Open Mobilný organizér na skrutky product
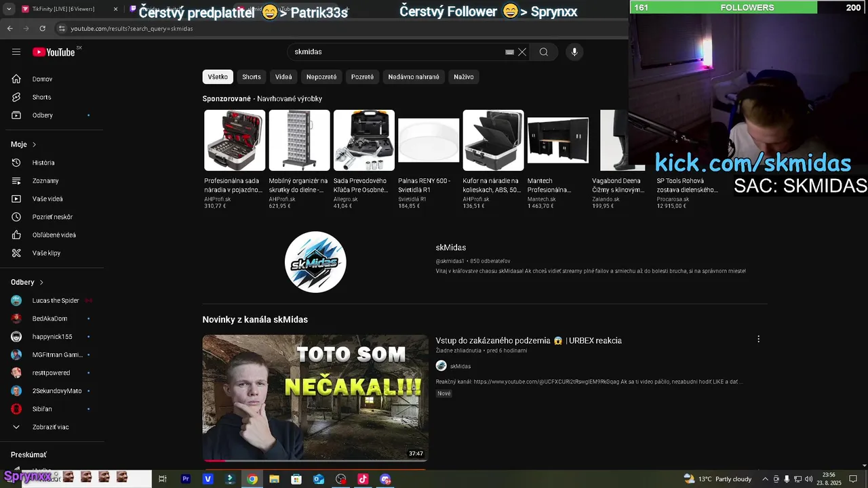Image resolution: width=868 pixels, height=488 pixels. coord(299,159)
